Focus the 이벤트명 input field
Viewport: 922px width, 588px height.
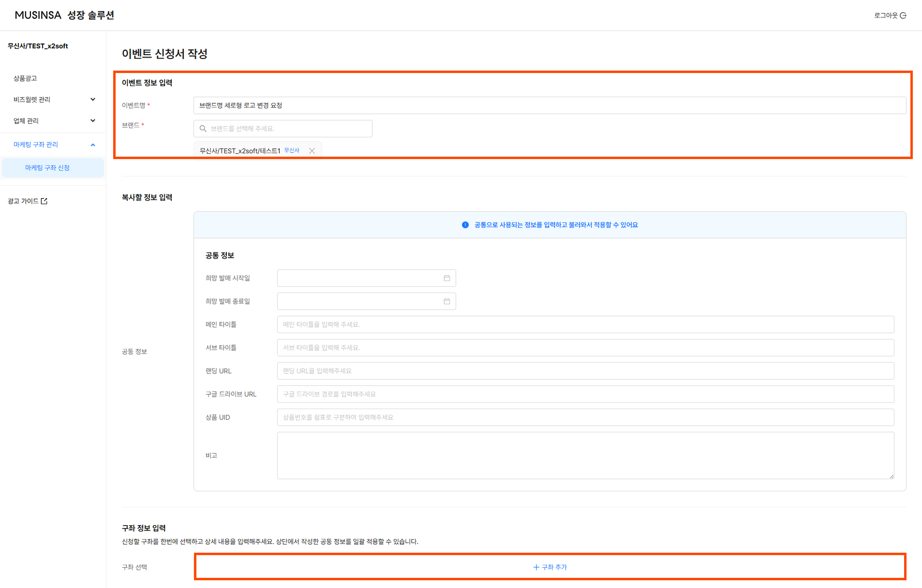point(549,105)
